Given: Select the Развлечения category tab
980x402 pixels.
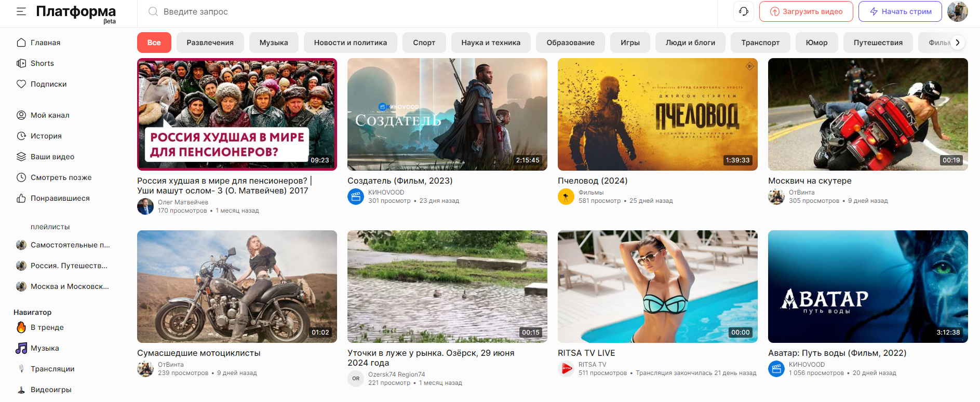Looking at the screenshot, I should point(210,43).
